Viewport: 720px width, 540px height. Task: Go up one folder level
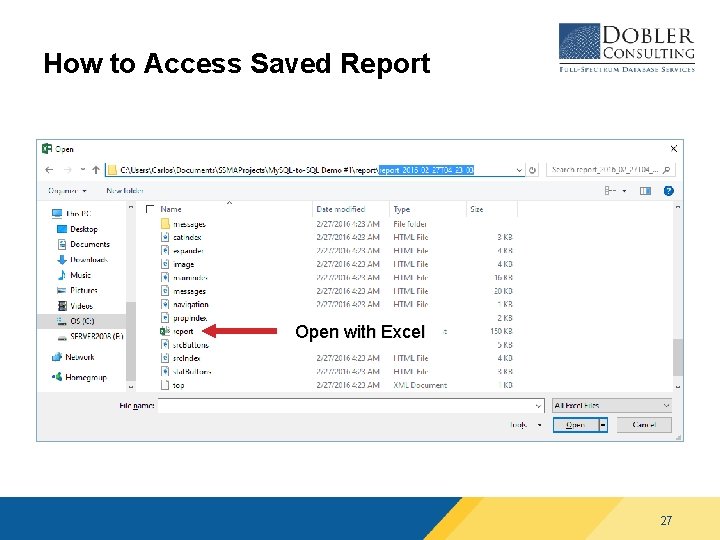[x=96, y=170]
